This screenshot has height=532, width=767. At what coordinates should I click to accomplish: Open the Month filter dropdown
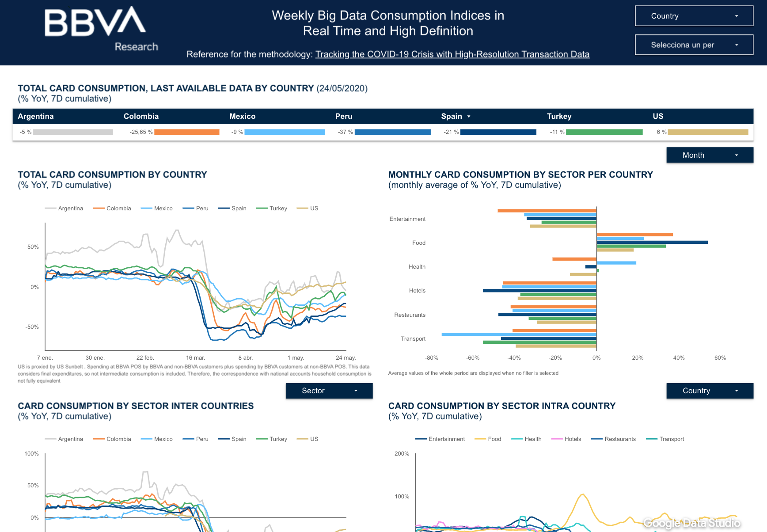(710, 155)
